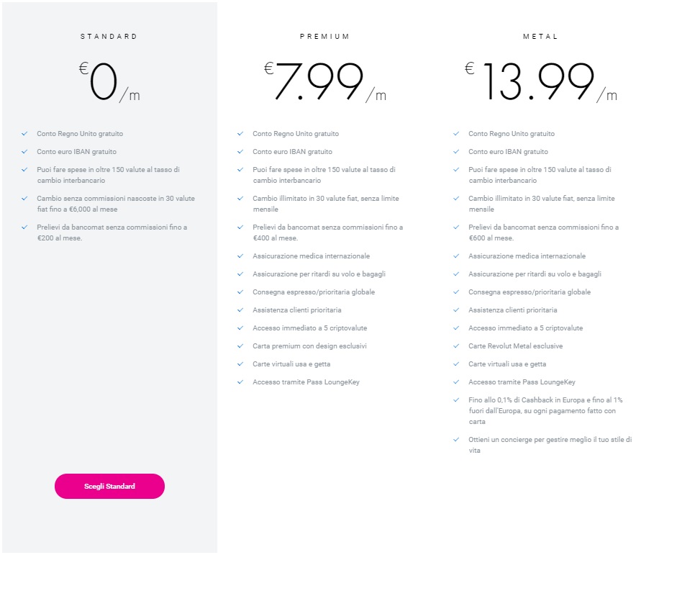Screen dimensions: 700x591
Task: Click Premium column's Assicurazione medica internazionale checkmark
Action: 240,256
